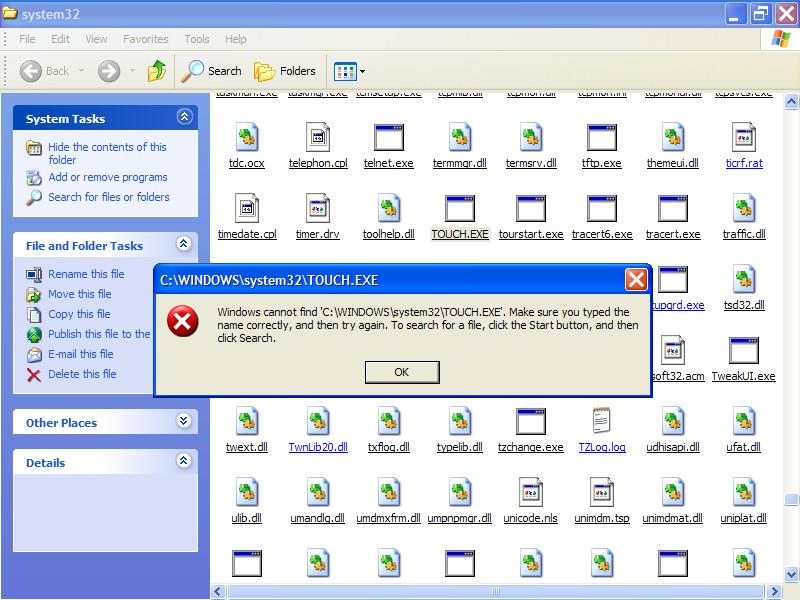Open the Favorites menu
The height and width of the screenshot is (600, 800).
(145, 39)
